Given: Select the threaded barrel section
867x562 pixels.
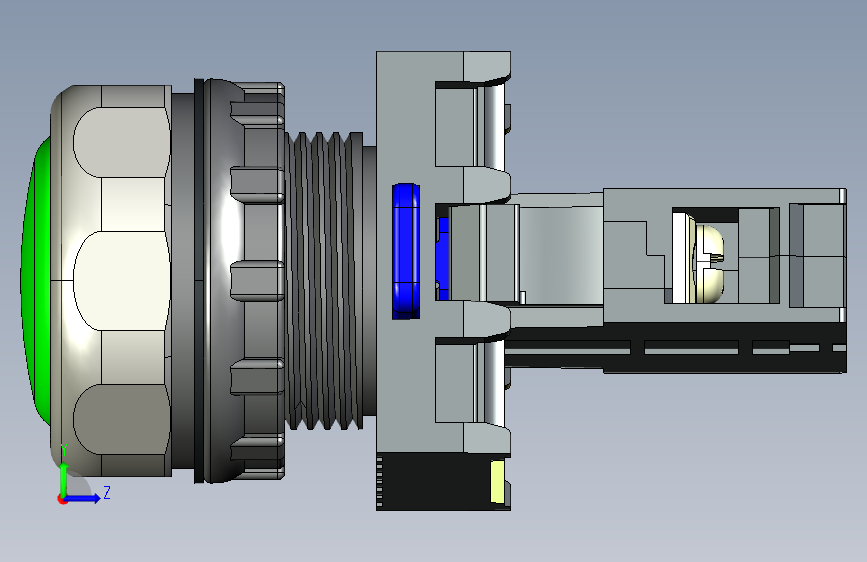Looking at the screenshot, I should (325, 280).
